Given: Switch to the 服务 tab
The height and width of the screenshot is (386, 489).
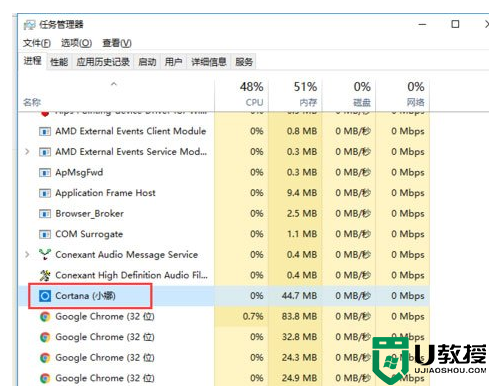Looking at the screenshot, I should 244,62.
